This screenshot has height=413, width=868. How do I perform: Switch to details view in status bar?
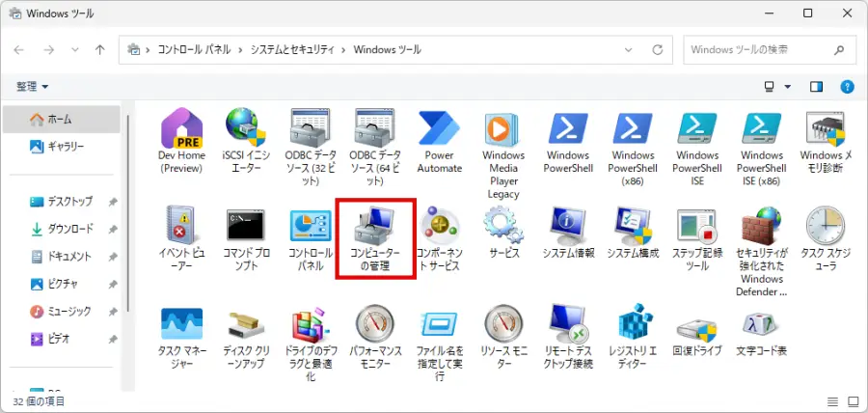(832, 401)
